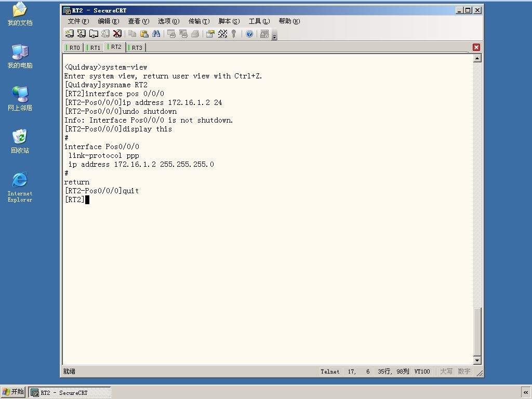Click the Paste clipboard icon

(144, 34)
